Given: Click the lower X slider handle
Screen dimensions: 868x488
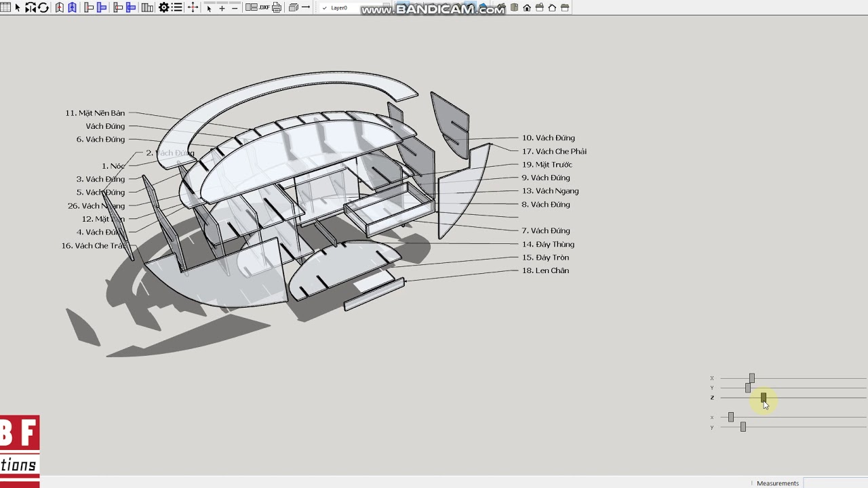Looking at the screenshot, I should click(x=730, y=417).
